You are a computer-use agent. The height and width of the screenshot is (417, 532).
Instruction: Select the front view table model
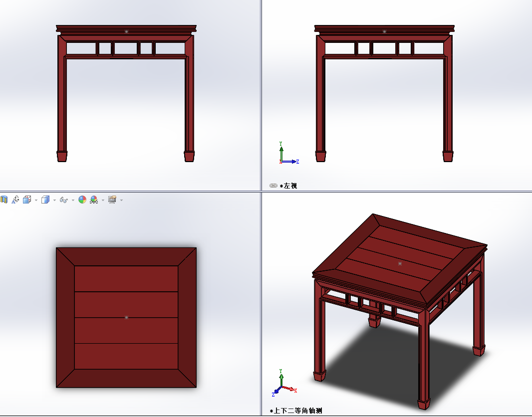pos(126,93)
